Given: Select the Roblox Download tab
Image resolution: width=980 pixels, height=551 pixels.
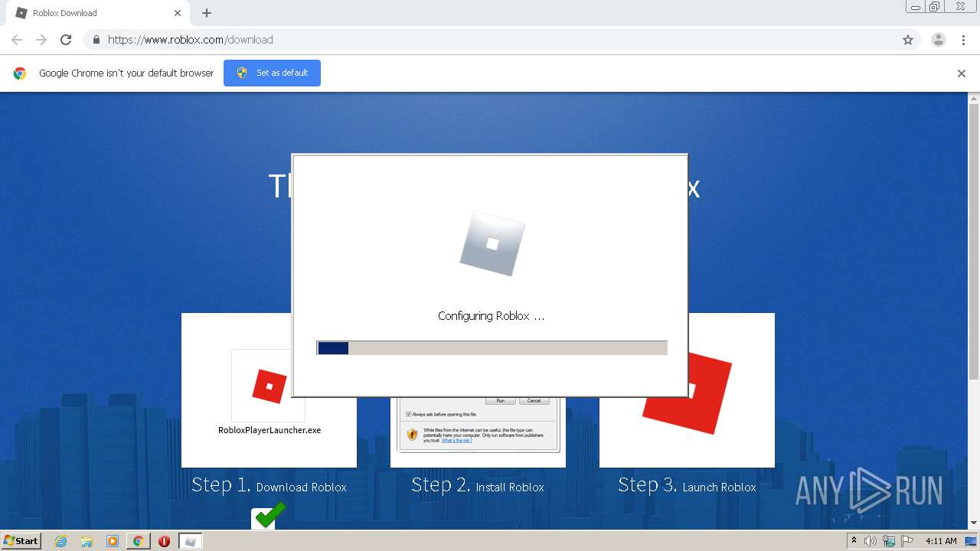Looking at the screenshot, I should [x=98, y=13].
